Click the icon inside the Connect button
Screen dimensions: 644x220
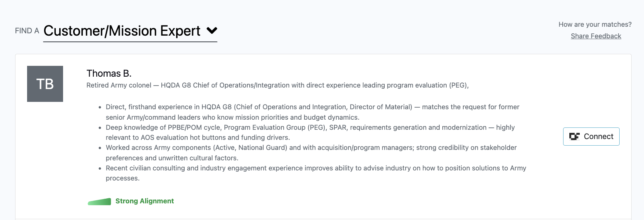pyautogui.click(x=574, y=136)
